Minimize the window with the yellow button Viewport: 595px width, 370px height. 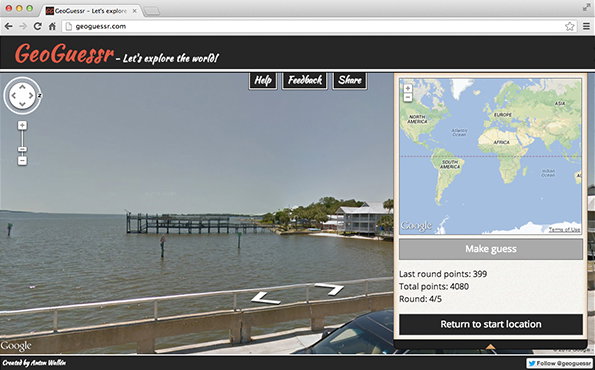[19, 8]
